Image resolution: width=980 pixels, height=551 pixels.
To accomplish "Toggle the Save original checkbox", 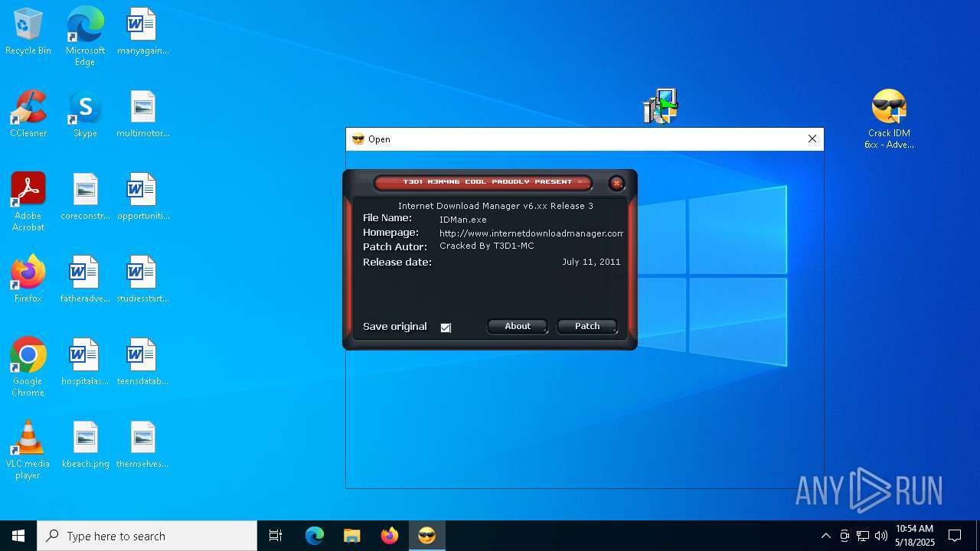I will 446,328.
